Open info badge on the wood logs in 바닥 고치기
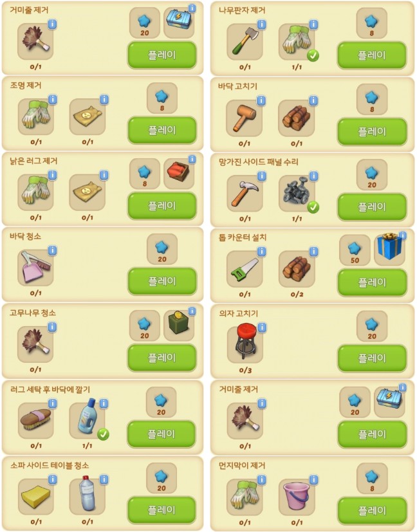The image size is (417, 532). coord(313,100)
